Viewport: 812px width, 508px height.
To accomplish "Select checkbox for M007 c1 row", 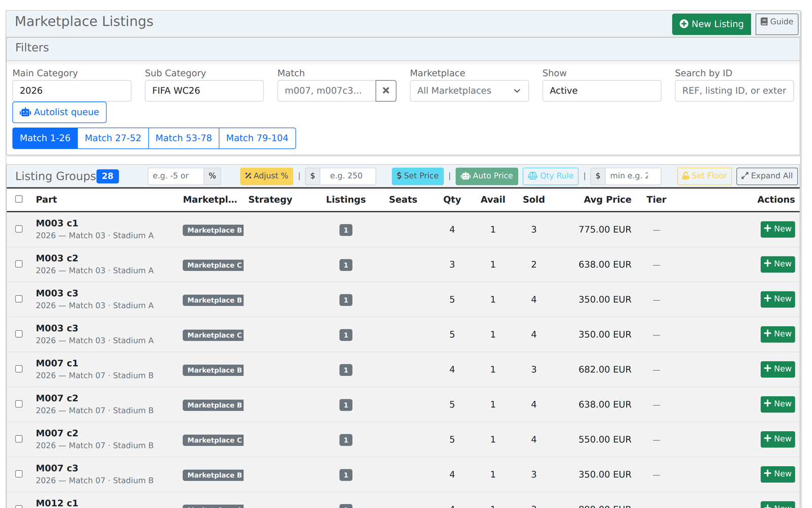I will click(x=19, y=369).
